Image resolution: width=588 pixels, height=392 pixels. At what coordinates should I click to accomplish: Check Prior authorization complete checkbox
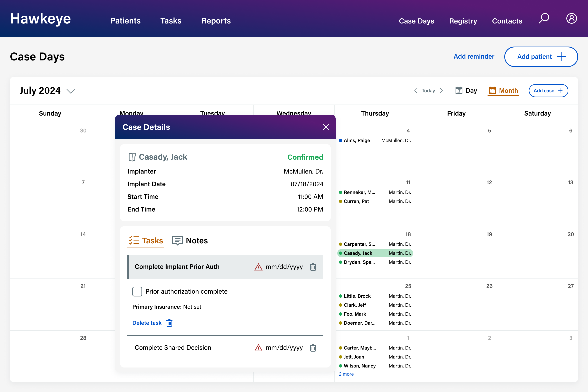pyautogui.click(x=137, y=292)
